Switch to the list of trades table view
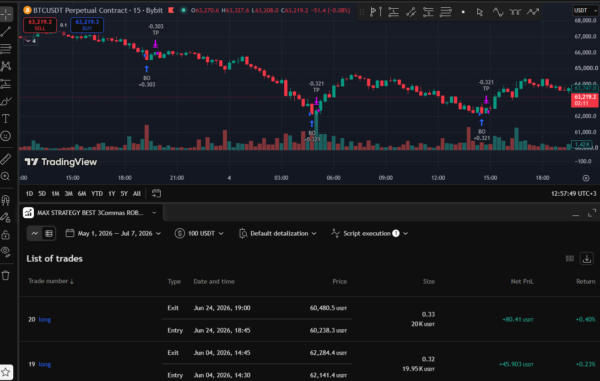The height and width of the screenshot is (381, 600). (x=49, y=233)
